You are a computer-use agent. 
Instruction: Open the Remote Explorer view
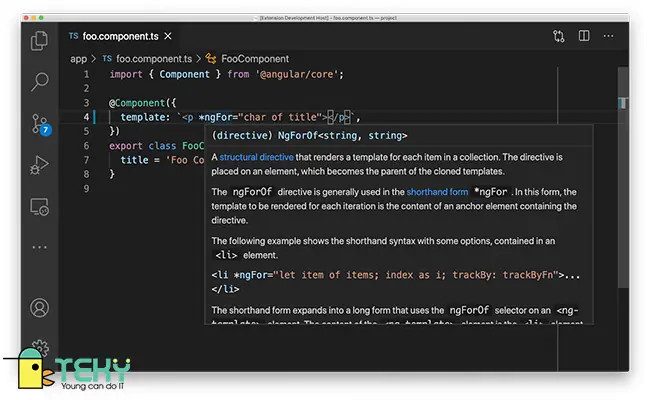tap(39, 206)
